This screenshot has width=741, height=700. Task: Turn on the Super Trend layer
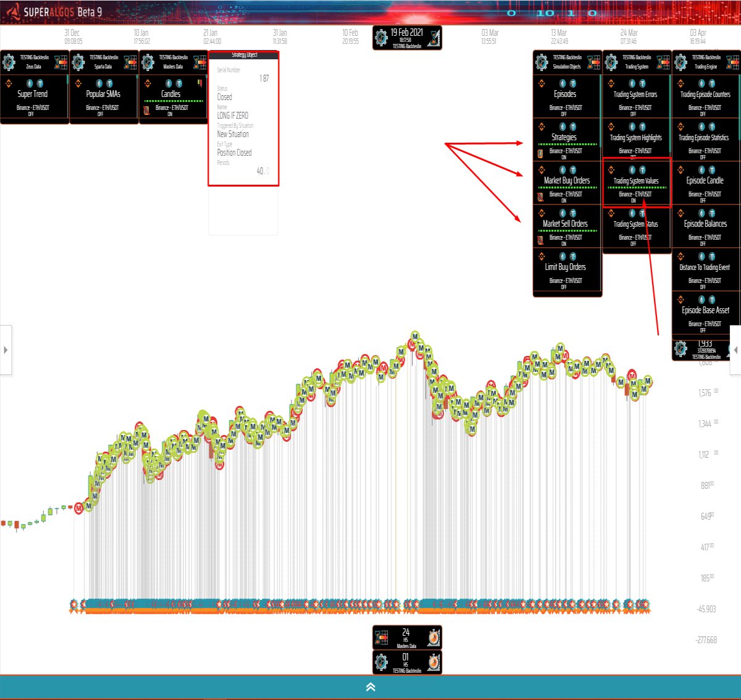35,99
